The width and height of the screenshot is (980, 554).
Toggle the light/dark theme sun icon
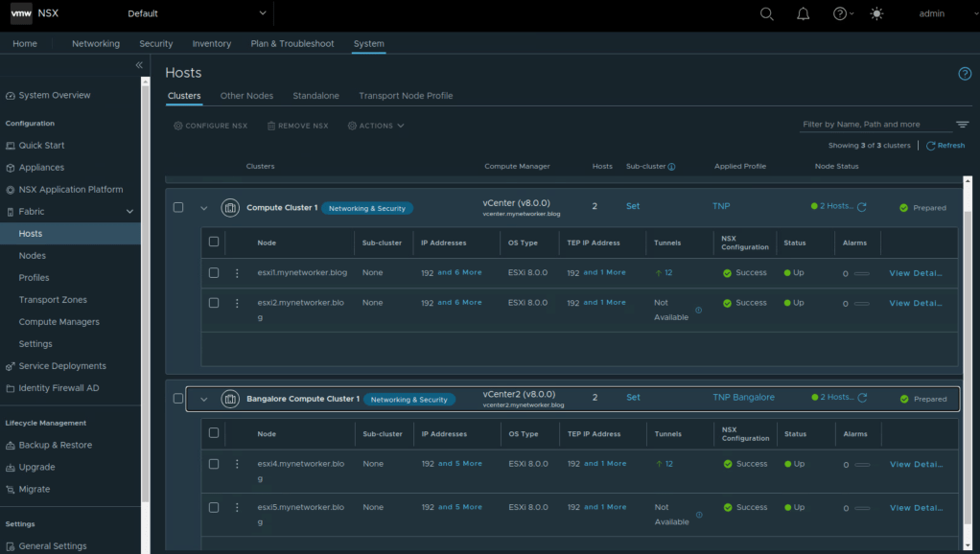[x=875, y=13]
